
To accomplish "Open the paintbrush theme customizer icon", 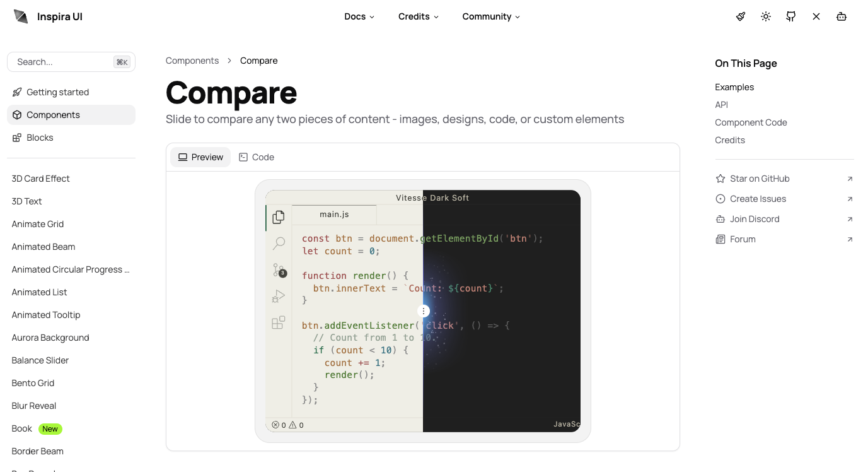I will (x=741, y=16).
